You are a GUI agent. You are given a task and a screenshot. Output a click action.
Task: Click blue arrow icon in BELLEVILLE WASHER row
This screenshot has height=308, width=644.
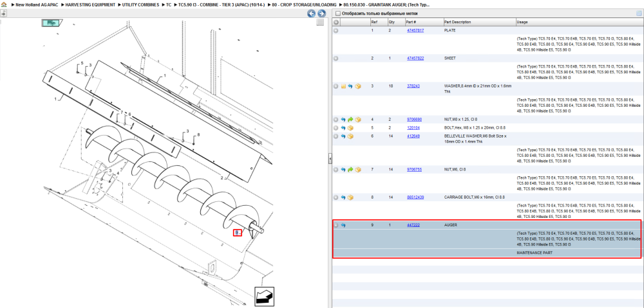pos(343,136)
